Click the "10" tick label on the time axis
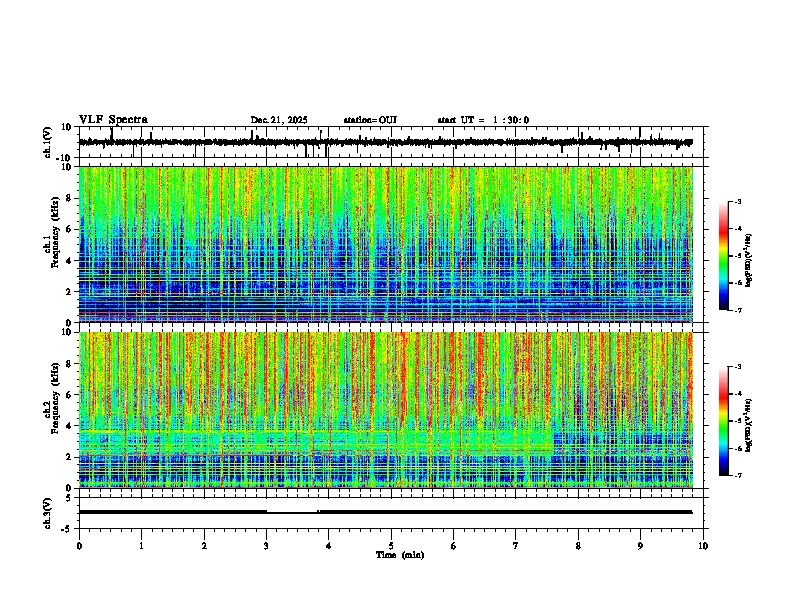This screenshot has height=612, width=792. (x=703, y=546)
